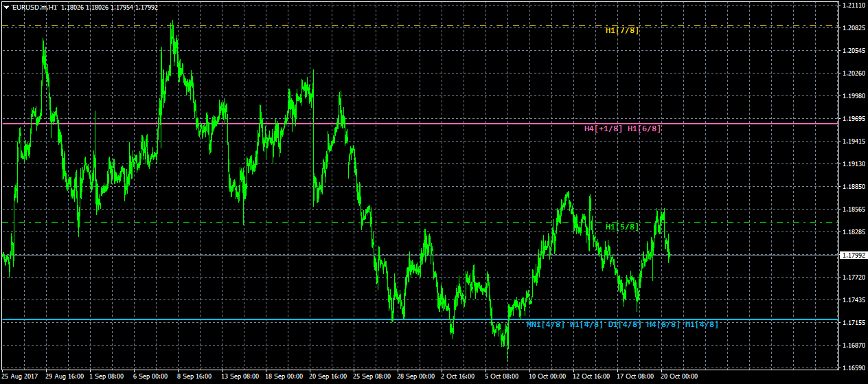Click the H4[8/8] level label

[x=663, y=324]
